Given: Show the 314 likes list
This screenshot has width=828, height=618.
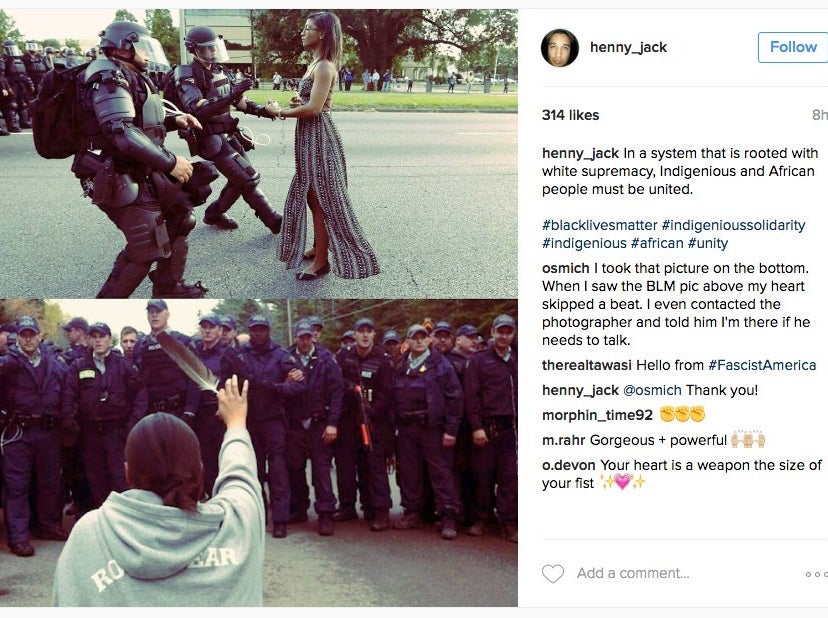Looking at the screenshot, I should point(570,115).
